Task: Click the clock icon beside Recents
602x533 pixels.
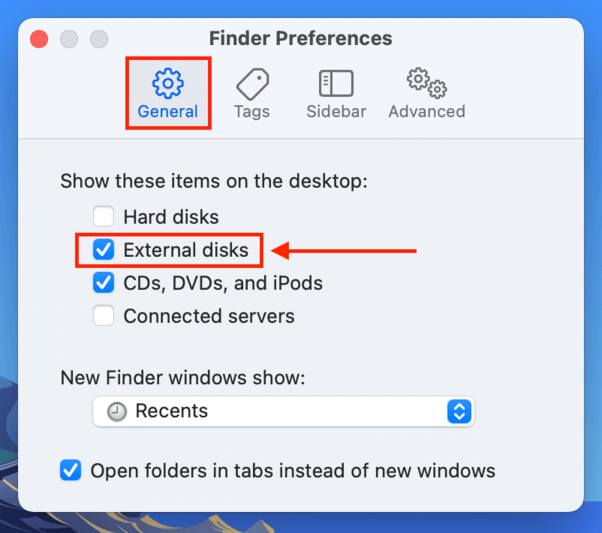Action: [117, 412]
